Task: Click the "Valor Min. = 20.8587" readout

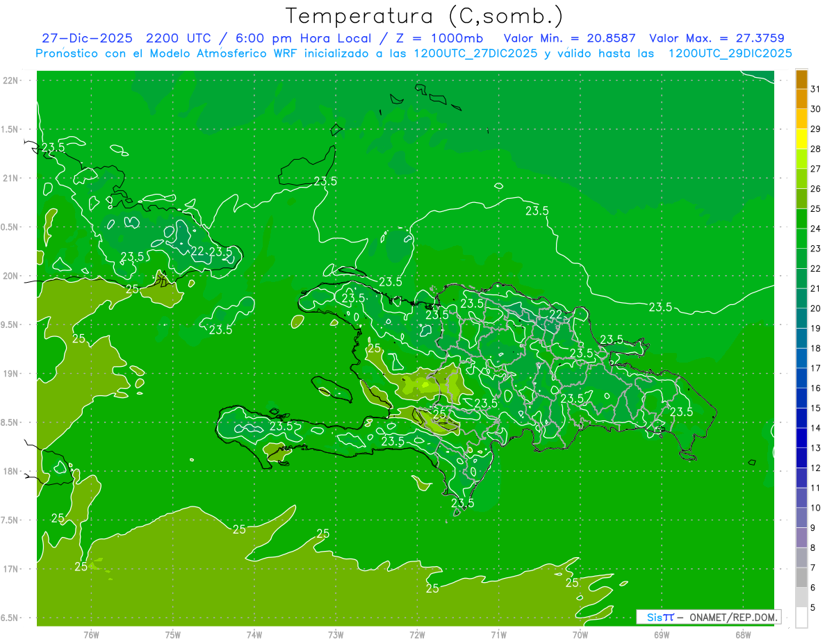Action: pyautogui.click(x=569, y=38)
